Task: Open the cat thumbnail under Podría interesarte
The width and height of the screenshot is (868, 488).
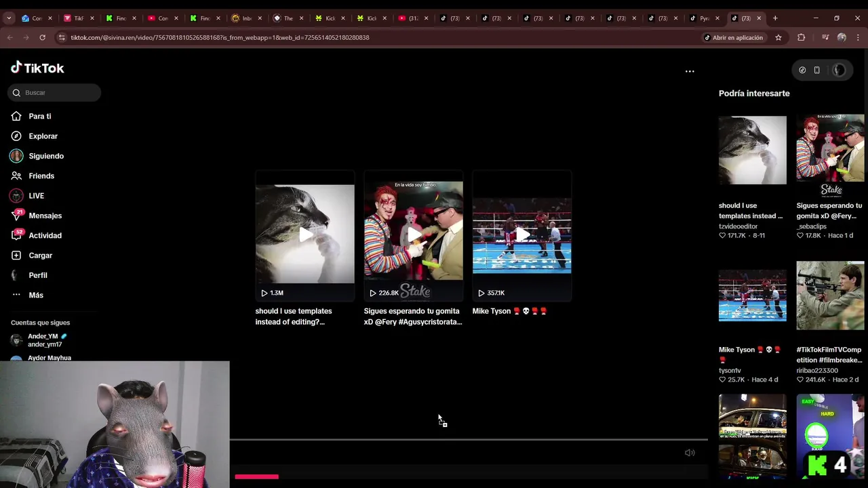Action: tap(753, 150)
